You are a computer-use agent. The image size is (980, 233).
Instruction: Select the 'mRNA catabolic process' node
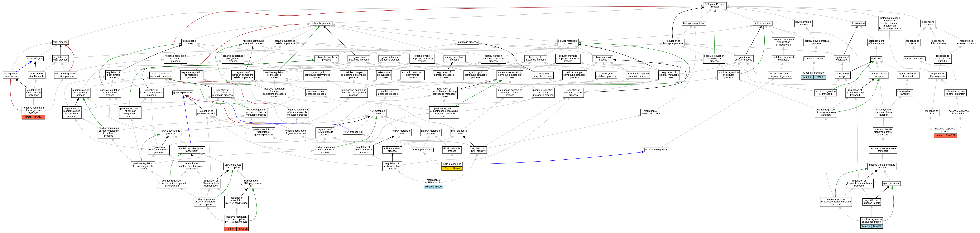[x=392, y=150]
